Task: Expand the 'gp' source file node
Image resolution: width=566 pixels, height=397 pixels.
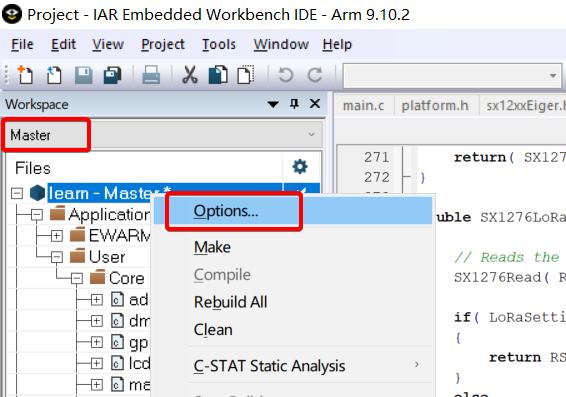Action: coord(97,343)
